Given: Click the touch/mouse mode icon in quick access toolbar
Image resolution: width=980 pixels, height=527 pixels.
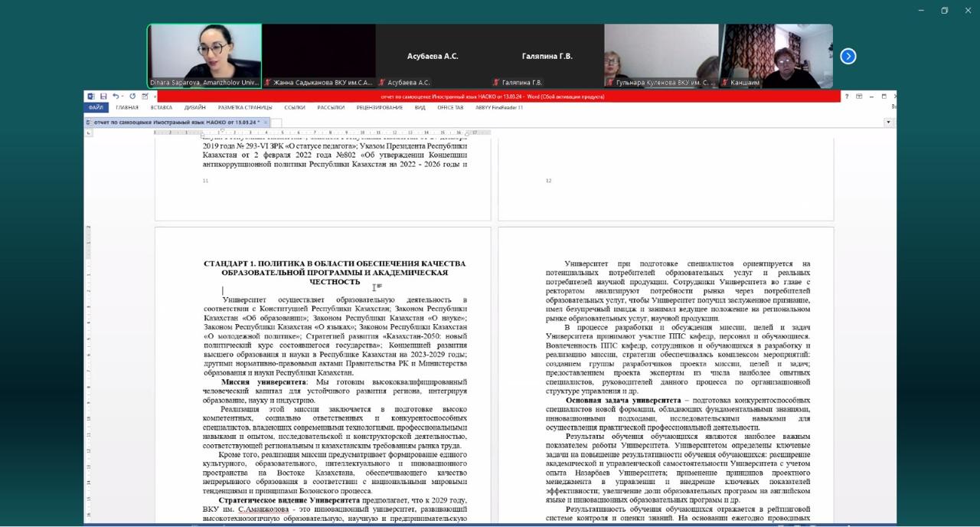Looking at the screenshot, I should [145, 97].
